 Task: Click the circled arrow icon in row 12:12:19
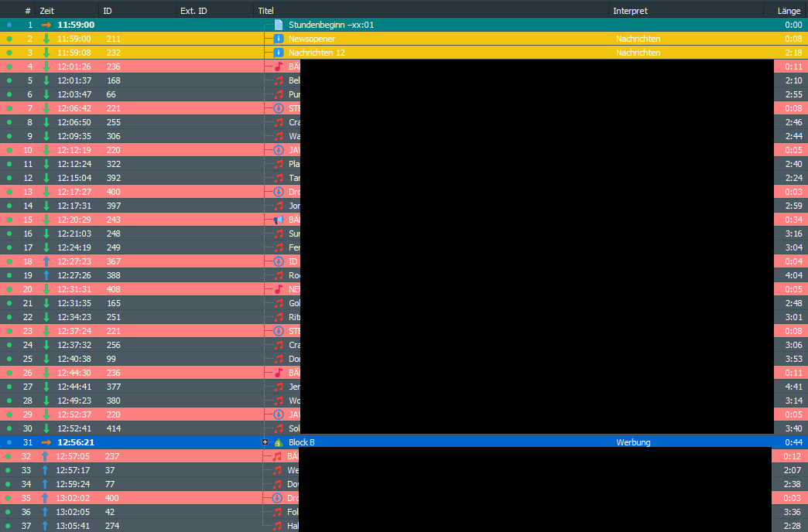(x=279, y=150)
